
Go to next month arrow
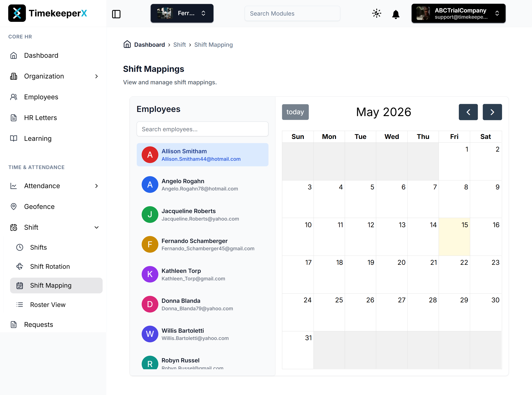(492, 112)
